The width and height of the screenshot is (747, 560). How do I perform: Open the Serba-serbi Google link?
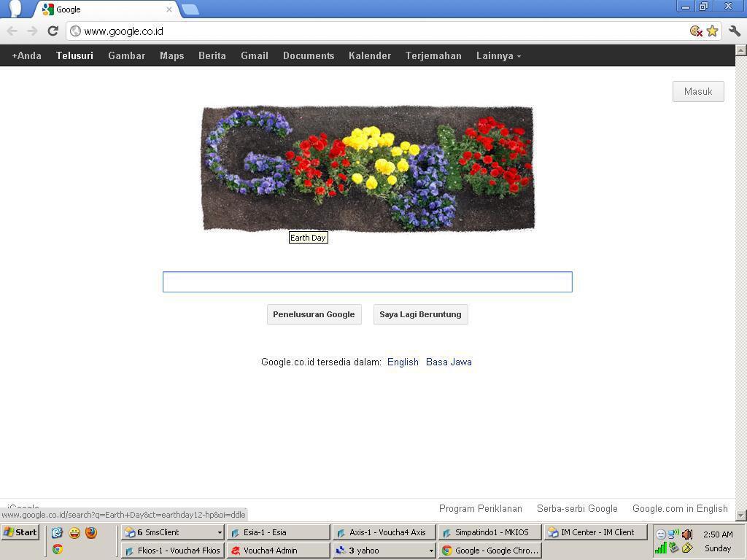tap(578, 508)
